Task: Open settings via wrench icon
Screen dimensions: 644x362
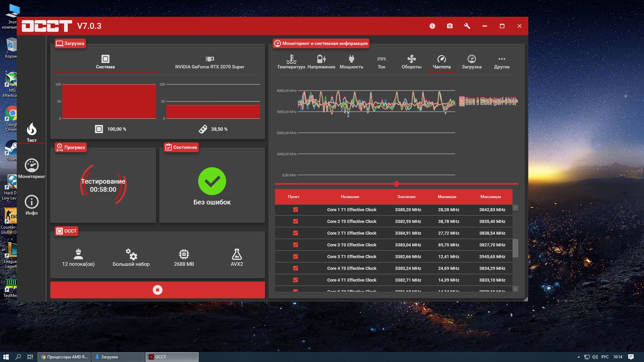Action: 467,26
